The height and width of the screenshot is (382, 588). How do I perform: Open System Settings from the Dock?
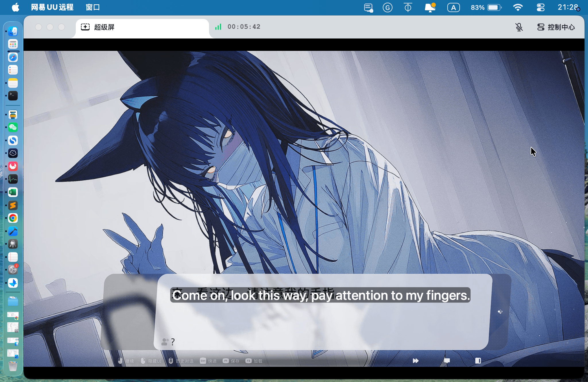pos(13,270)
